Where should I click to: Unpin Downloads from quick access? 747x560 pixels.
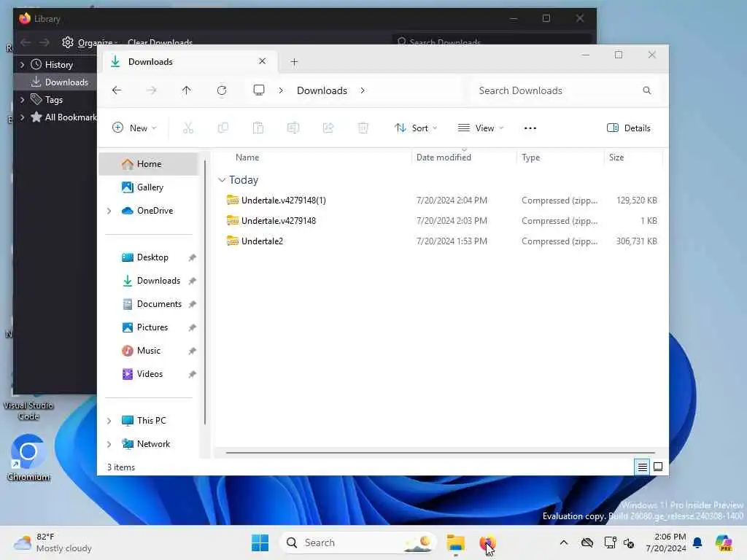(x=192, y=281)
